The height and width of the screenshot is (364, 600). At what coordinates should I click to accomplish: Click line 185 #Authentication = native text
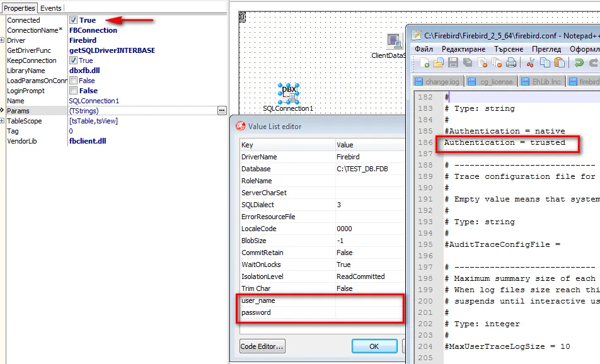click(x=504, y=131)
